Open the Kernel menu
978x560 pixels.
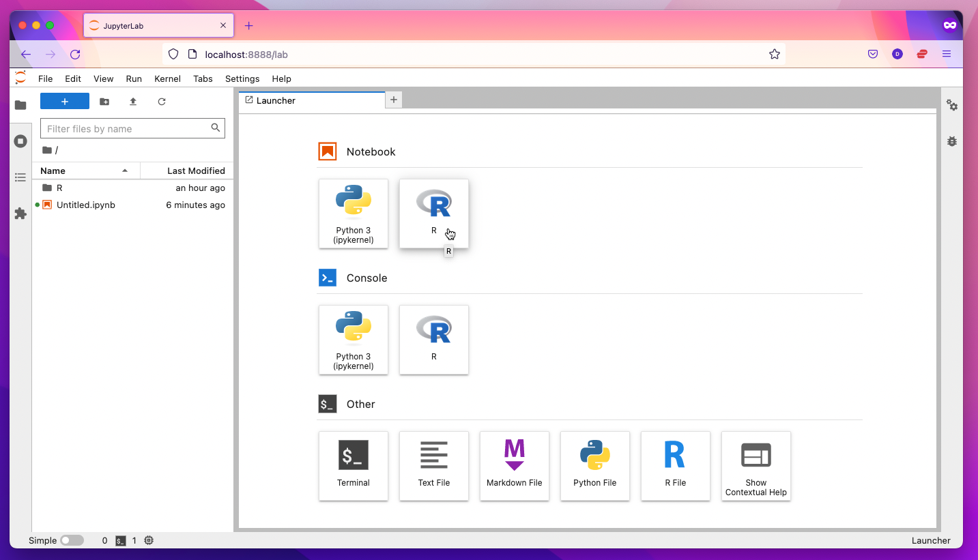pyautogui.click(x=168, y=78)
